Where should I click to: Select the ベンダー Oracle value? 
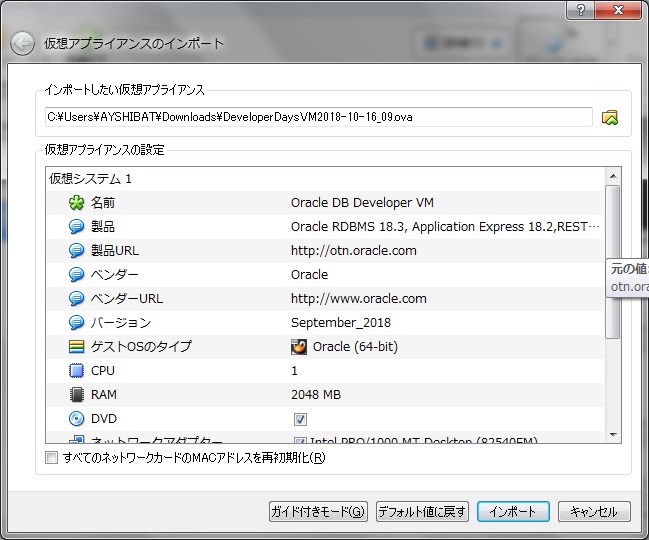(x=310, y=275)
